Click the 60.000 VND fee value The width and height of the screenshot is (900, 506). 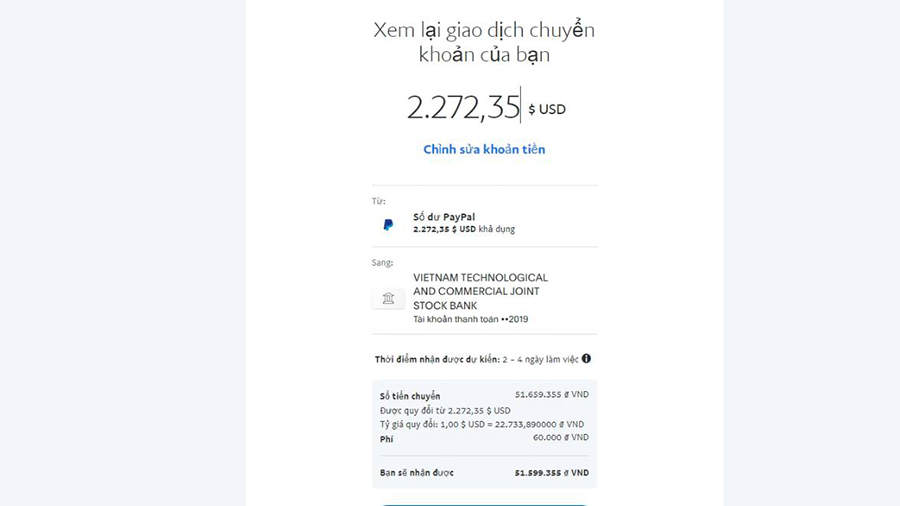coord(561,437)
